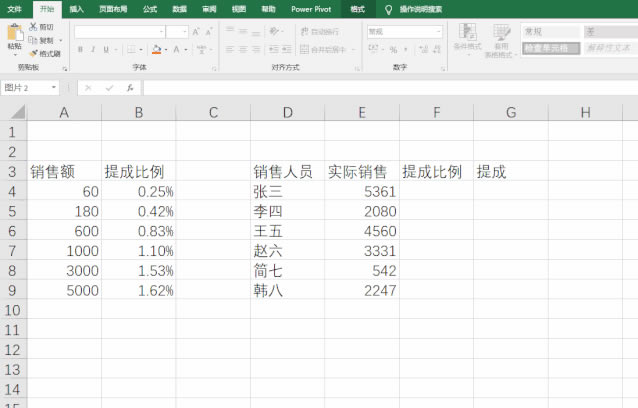Open the font name dropdown
Image resolution: width=638 pixels, height=408 pixels.
(x=162, y=31)
